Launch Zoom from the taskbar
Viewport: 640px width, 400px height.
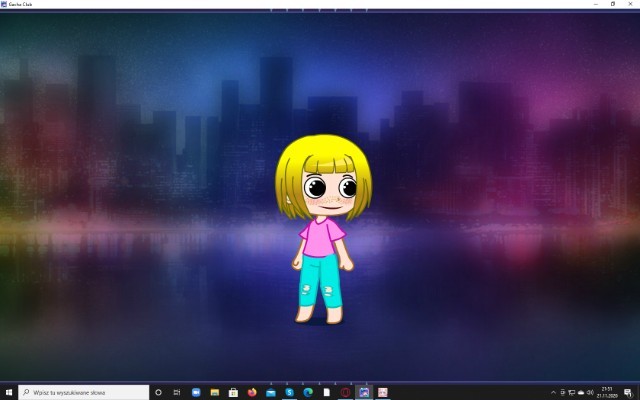coord(196,392)
